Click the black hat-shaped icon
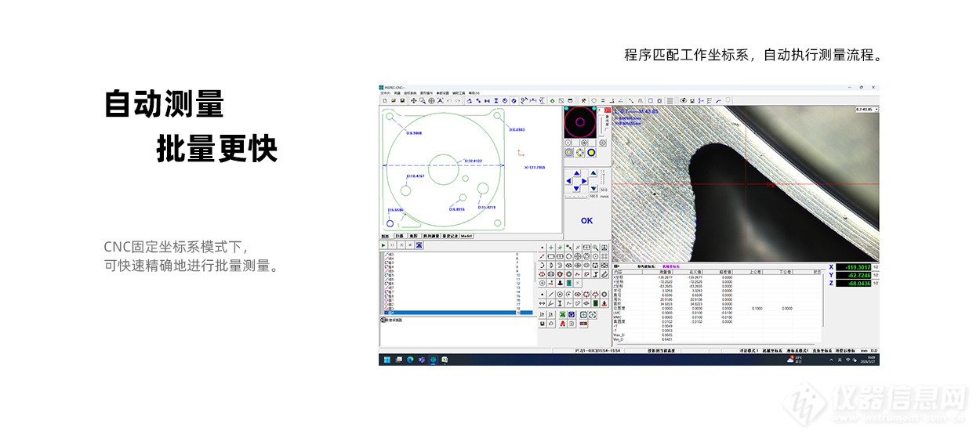This screenshot has height=438, width=980. click(560, 283)
